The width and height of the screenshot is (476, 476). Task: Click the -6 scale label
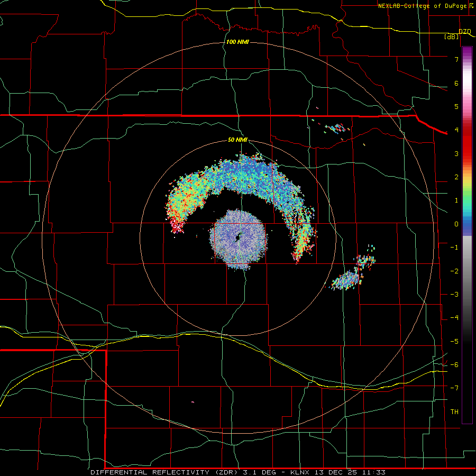(x=454, y=365)
